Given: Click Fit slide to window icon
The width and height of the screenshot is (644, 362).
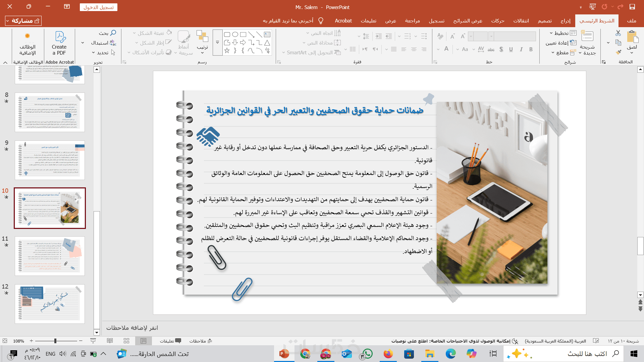Looking at the screenshot, I should tap(5, 341).
